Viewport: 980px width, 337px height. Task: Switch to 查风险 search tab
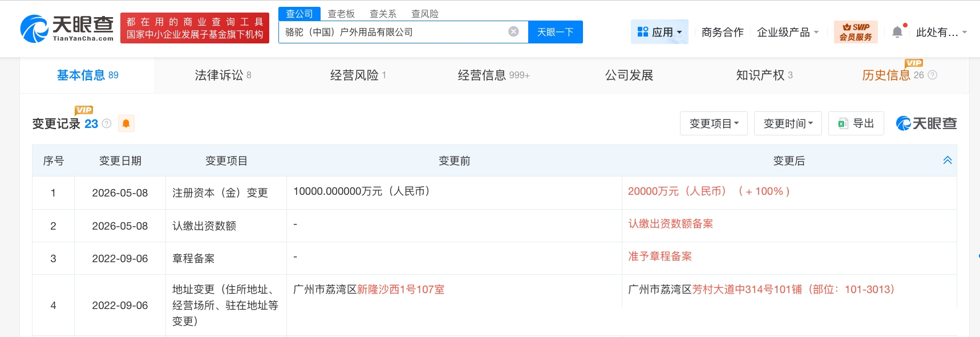coord(425,14)
